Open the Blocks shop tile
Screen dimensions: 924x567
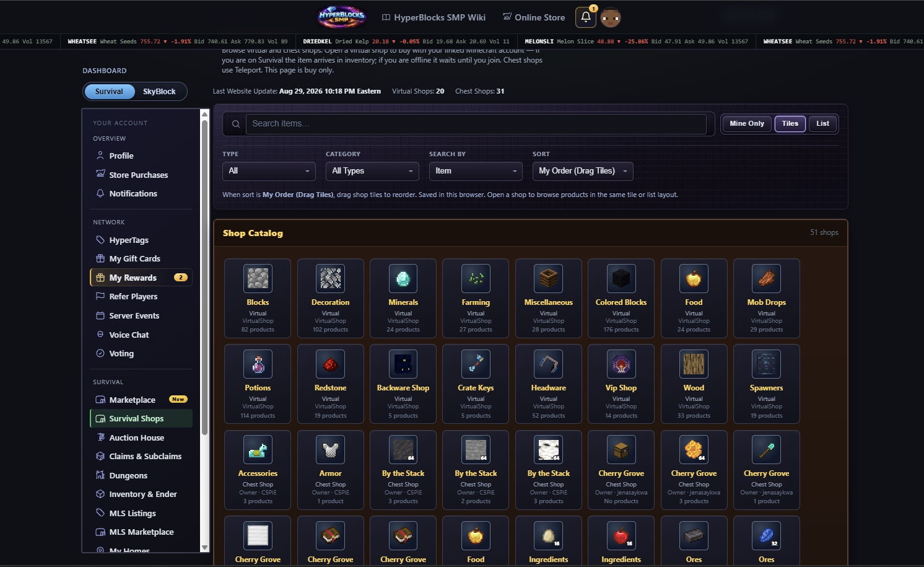[258, 298]
